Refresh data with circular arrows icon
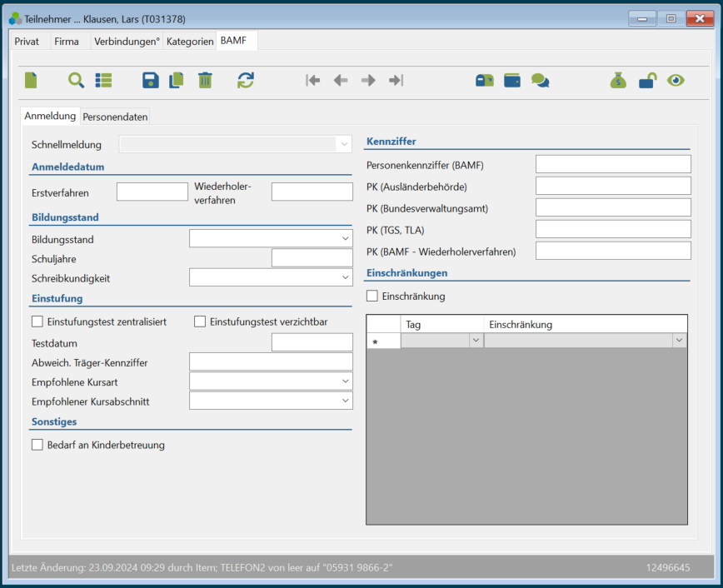Screen dimensions: 723x588 click(245, 80)
